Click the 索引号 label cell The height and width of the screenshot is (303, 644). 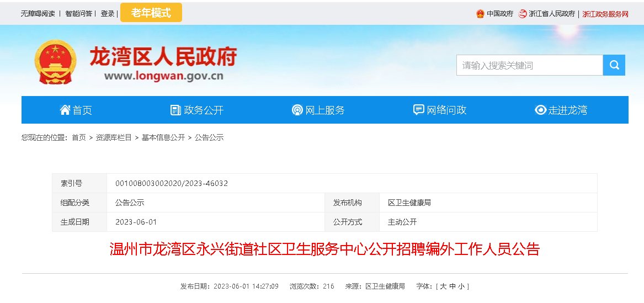coord(79,184)
